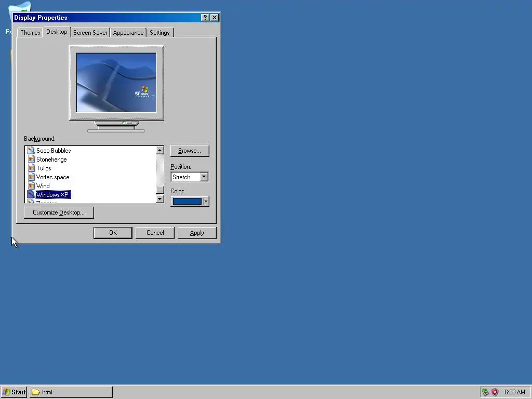
Task: Click the network tray icon
Action: (x=485, y=392)
